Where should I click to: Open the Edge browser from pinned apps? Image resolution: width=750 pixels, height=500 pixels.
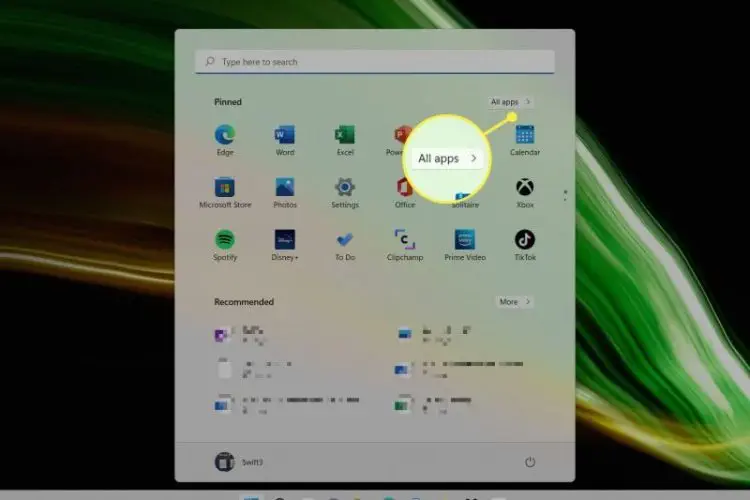point(225,140)
